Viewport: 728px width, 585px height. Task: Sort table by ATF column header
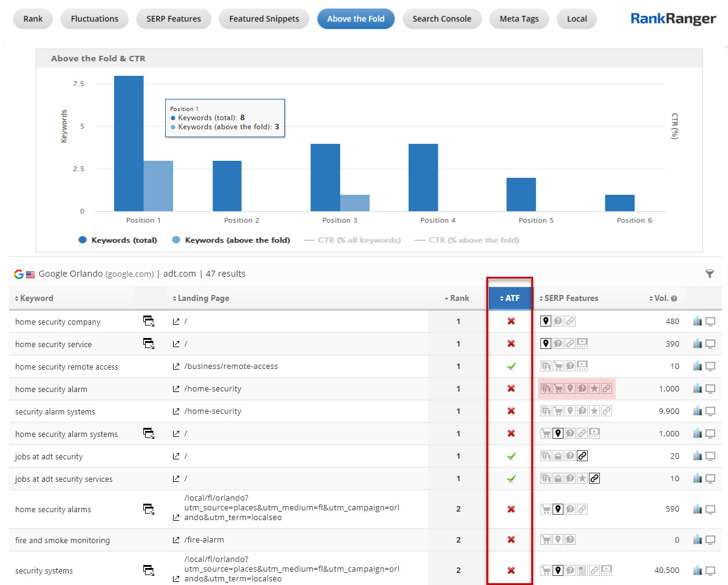click(509, 299)
